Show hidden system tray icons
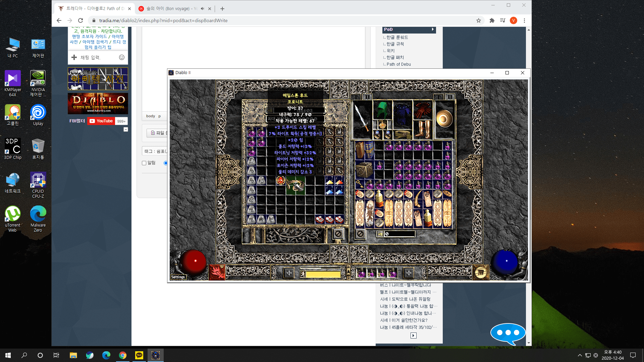Image resolution: width=644 pixels, height=362 pixels. (580, 355)
